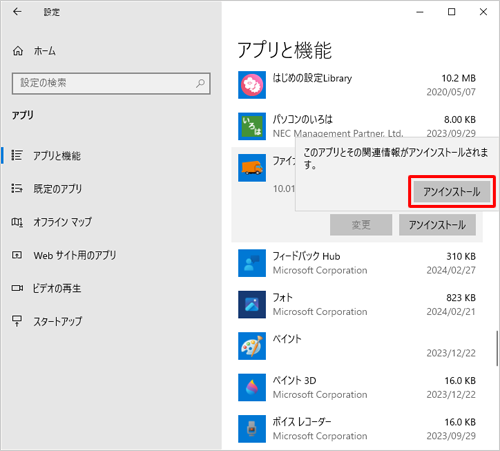The width and height of the screenshot is (500, 451).
Task: Open ホーム home icon
Action: [18, 51]
